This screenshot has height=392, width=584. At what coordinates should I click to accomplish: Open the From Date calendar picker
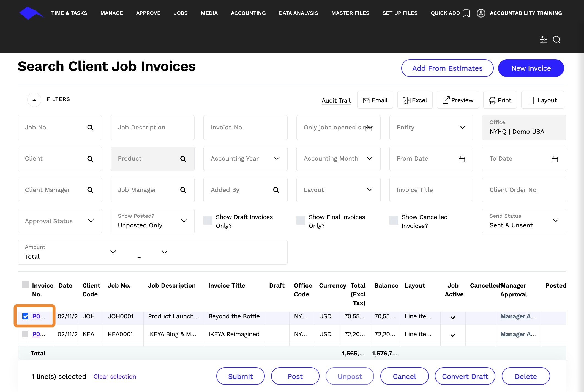tap(462, 159)
